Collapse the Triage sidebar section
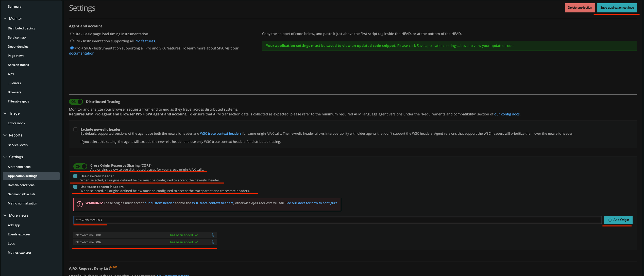644x276 pixels. point(5,113)
